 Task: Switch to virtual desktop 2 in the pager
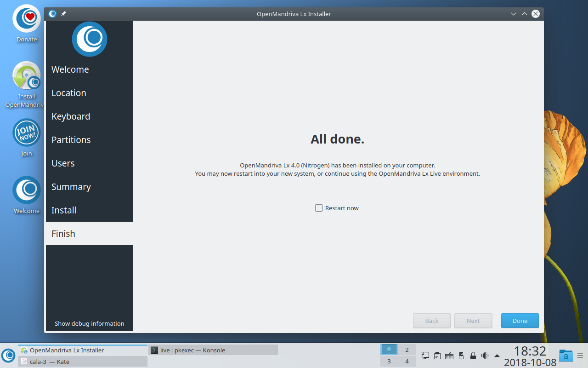click(407, 350)
